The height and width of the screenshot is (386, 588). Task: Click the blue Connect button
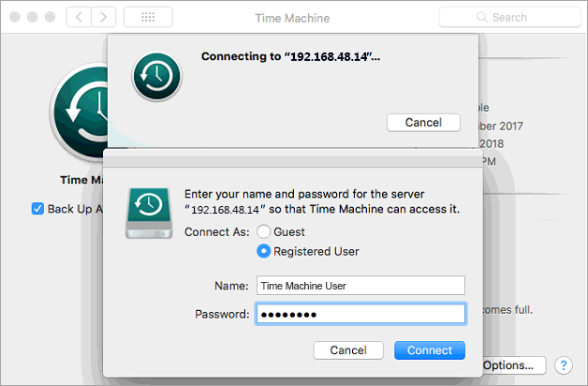(x=430, y=350)
